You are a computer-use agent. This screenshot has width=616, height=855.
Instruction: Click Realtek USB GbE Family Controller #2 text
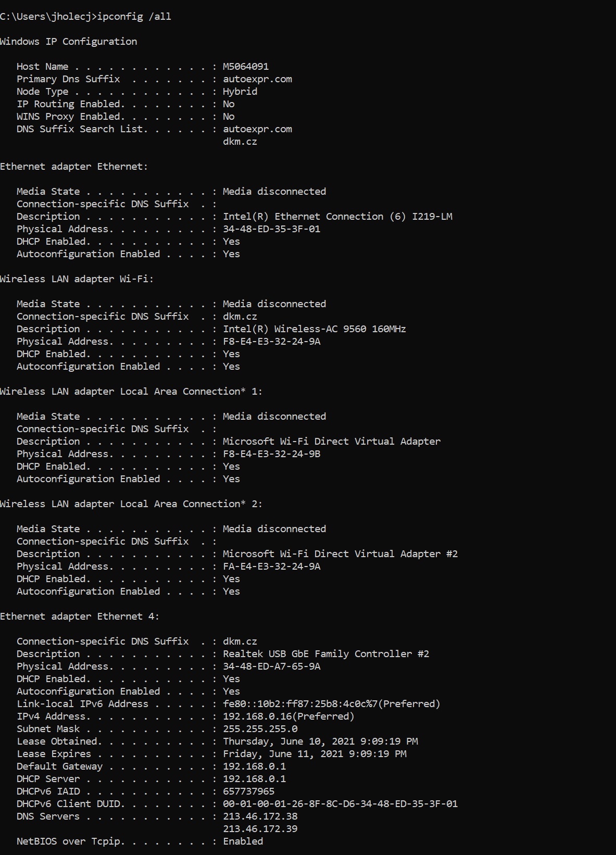[325, 654]
